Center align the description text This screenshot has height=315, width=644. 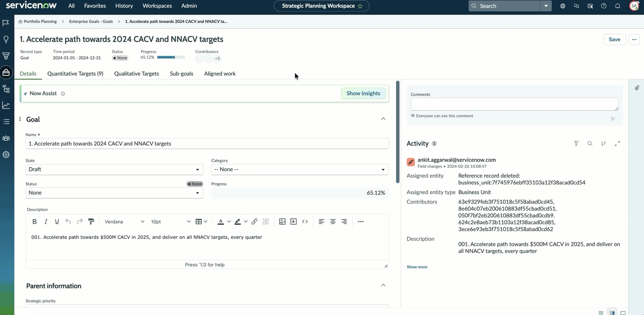coord(333,222)
